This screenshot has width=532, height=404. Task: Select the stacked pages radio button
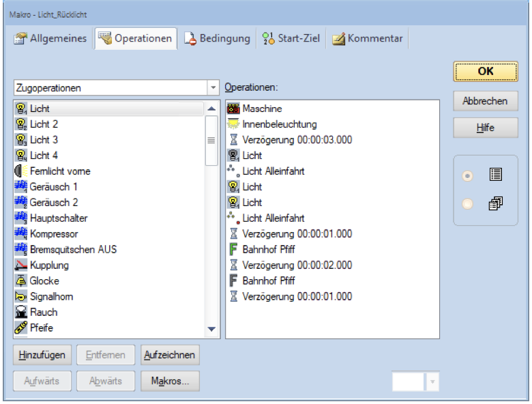click(x=467, y=203)
